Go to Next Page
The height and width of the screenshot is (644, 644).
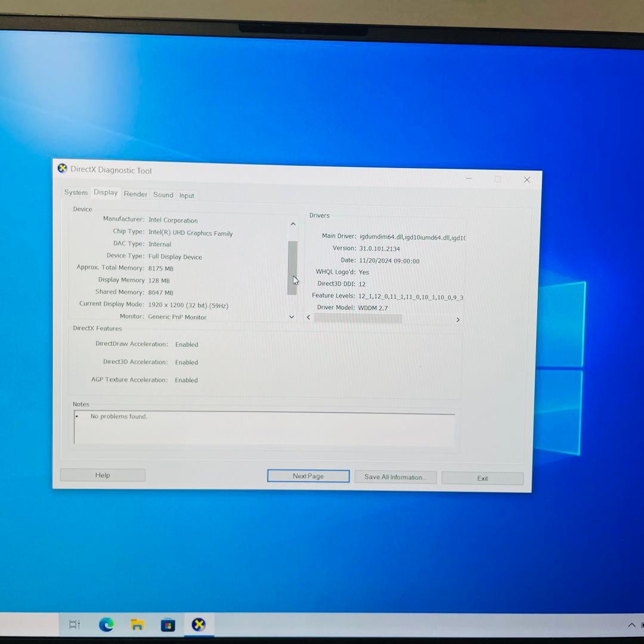(x=308, y=476)
